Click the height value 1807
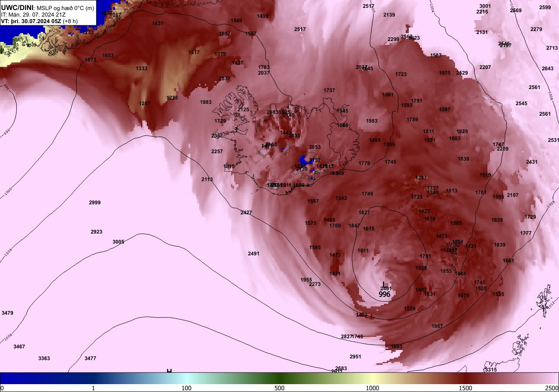This screenshot has width=559, height=392. (224, 34)
